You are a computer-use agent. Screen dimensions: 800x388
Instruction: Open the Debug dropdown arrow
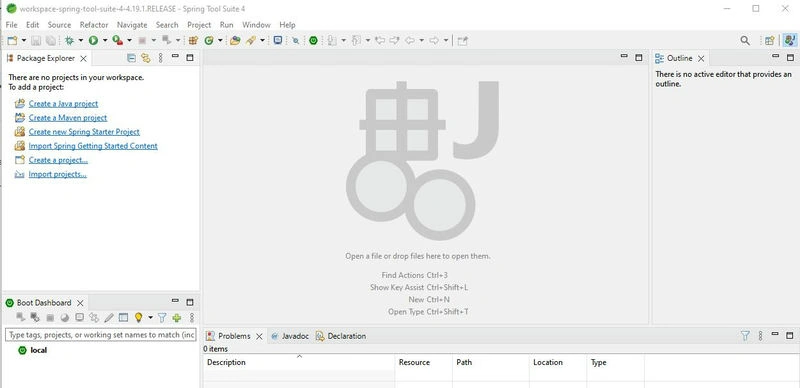click(80, 40)
